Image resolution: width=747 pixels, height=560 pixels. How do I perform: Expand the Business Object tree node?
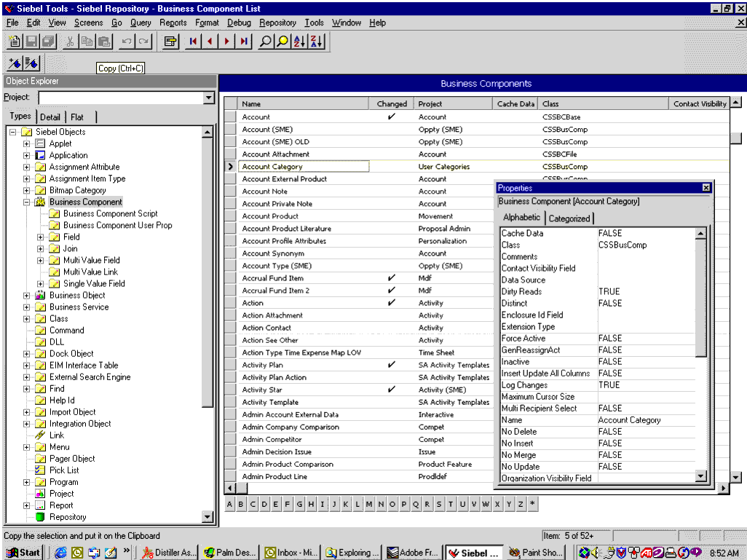coord(27,296)
